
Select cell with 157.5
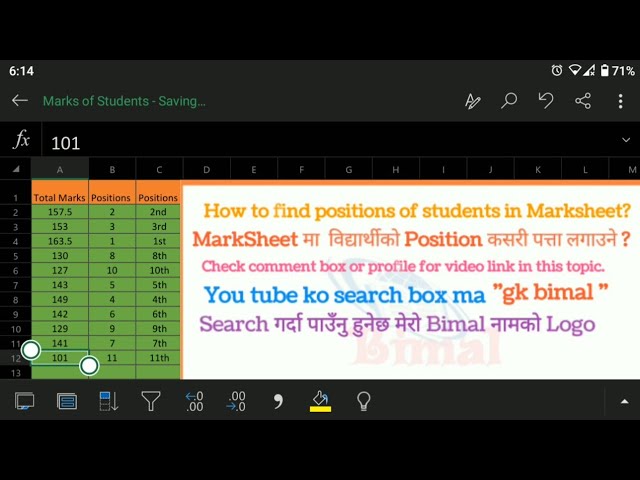coord(60,212)
